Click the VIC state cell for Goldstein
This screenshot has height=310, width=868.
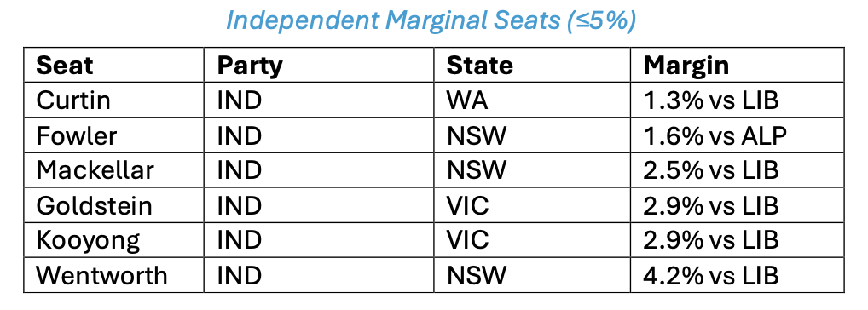(x=532, y=205)
